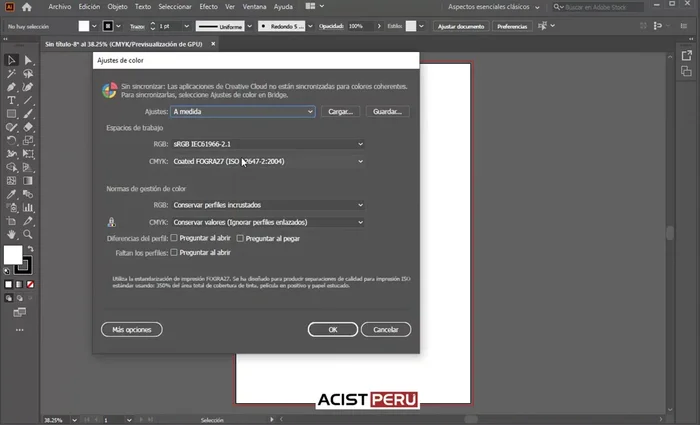Select the Line Segment tool
Viewport: 700px width, 425px height.
pyautogui.click(x=28, y=100)
